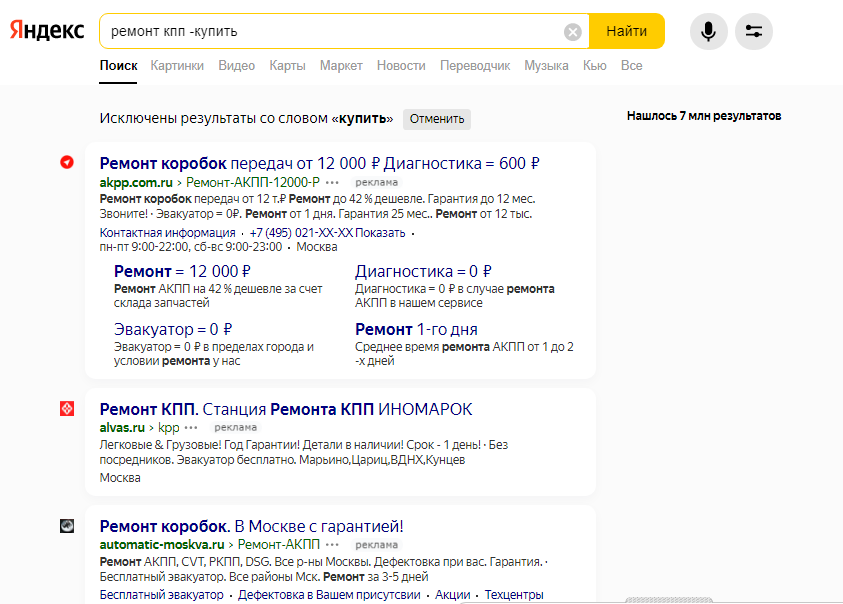This screenshot has width=843, height=604.
Task: Open the Ремонт-АКПП breadcrumb under automatic-moskva.ru
Action: pos(278,545)
